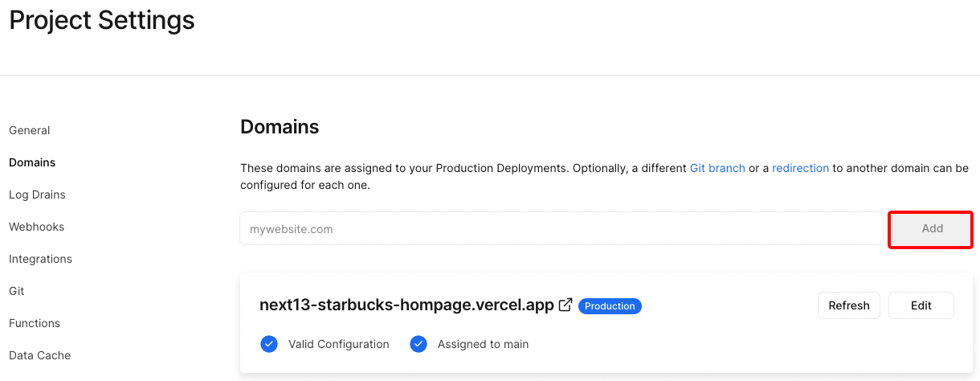
Task: Click the Project Settings heading
Action: click(102, 20)
